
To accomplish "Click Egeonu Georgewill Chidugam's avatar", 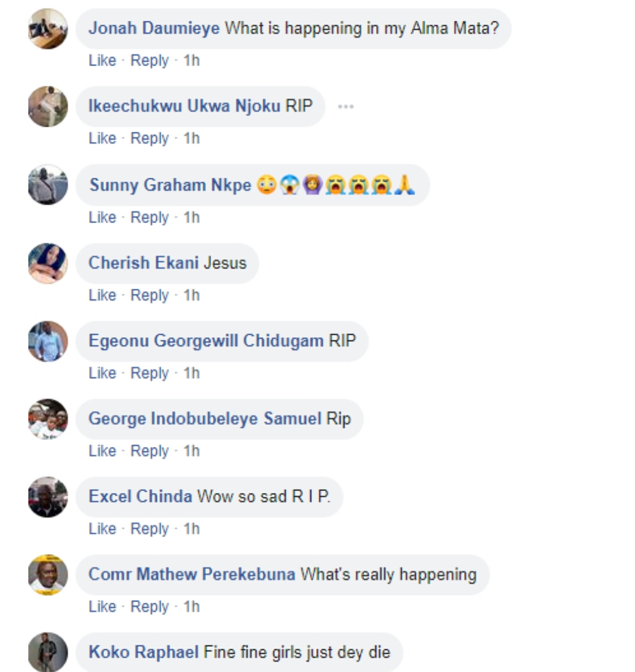I will (48, 341).
